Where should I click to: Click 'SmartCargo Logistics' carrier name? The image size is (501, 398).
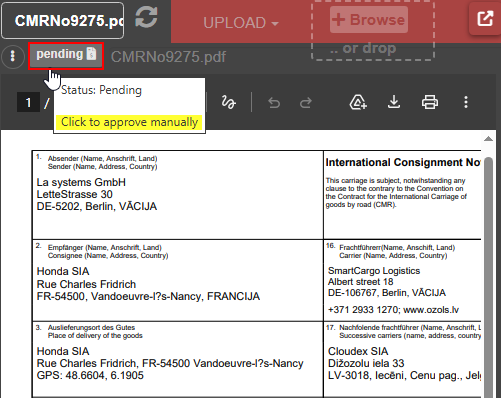[x=374, y=271]
